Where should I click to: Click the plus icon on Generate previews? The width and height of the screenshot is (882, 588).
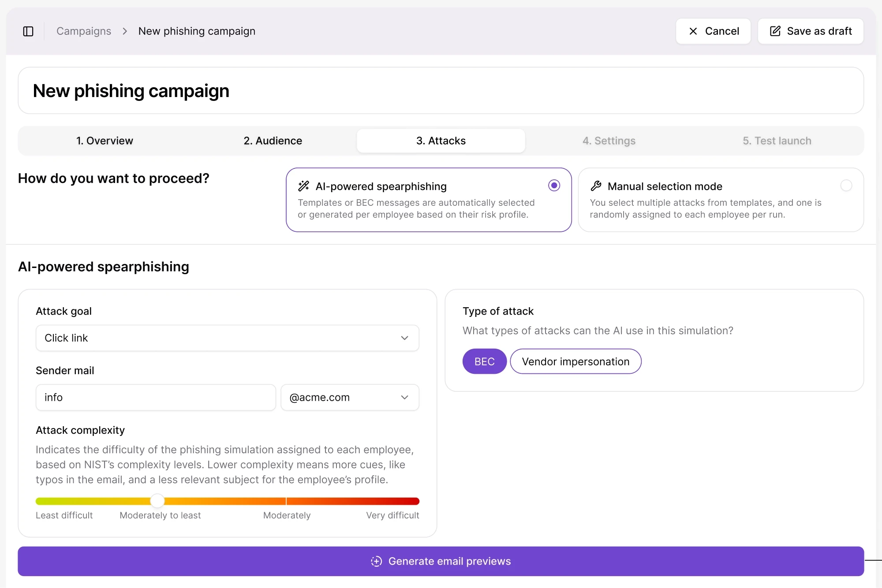point(376,561)
